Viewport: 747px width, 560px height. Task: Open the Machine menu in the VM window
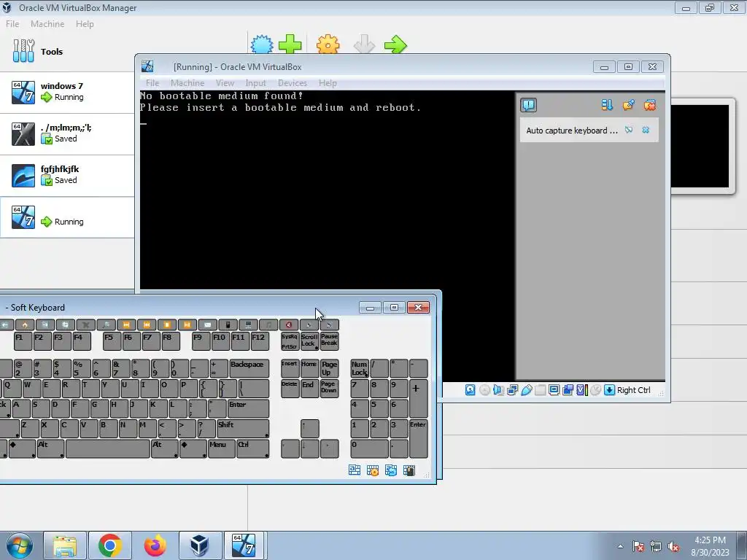(x=187, y=83)
